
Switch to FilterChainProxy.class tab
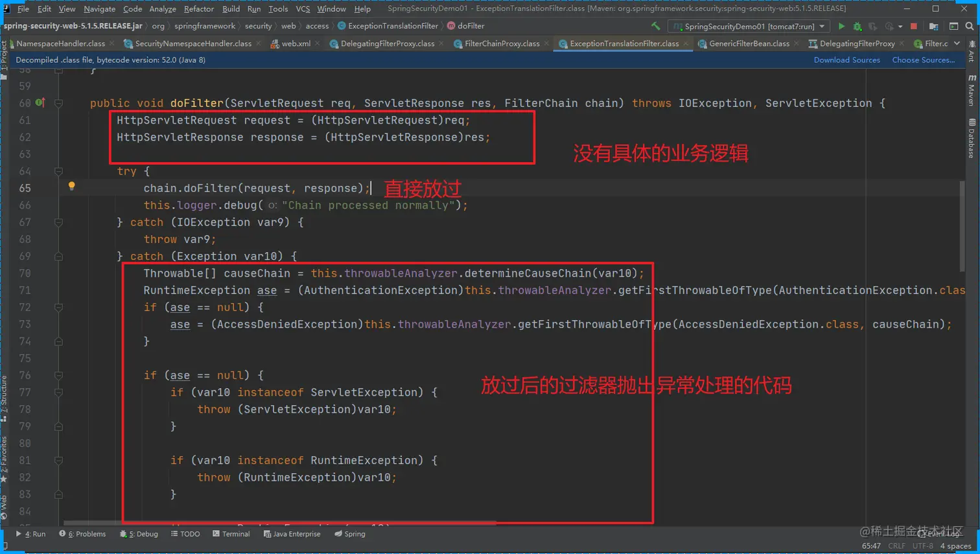[x=502, y=43]
